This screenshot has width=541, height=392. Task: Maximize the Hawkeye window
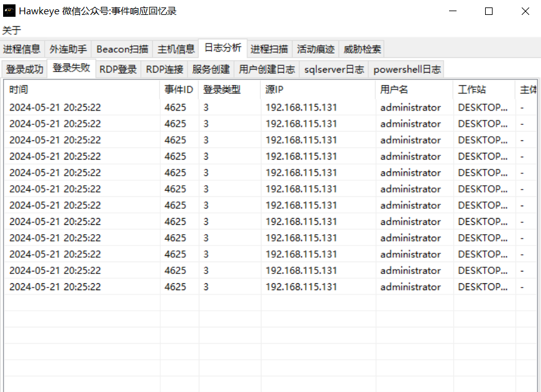(489, 11)
